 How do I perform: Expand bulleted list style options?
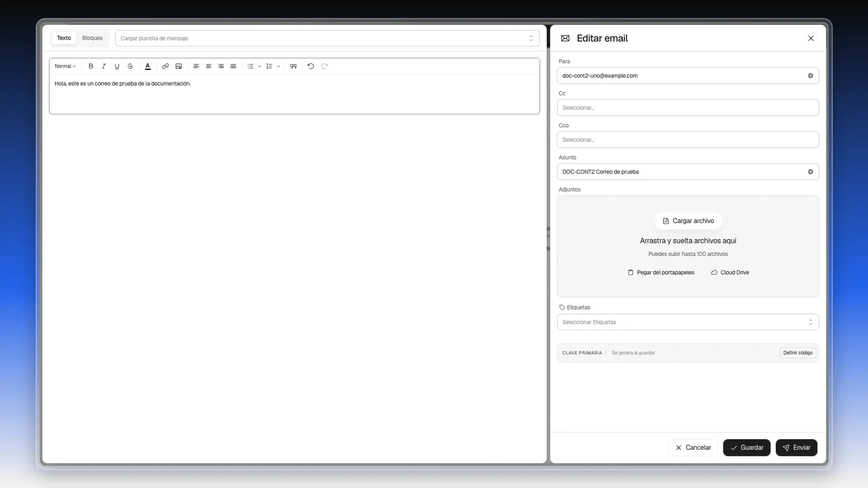click(x=259, y=66)
